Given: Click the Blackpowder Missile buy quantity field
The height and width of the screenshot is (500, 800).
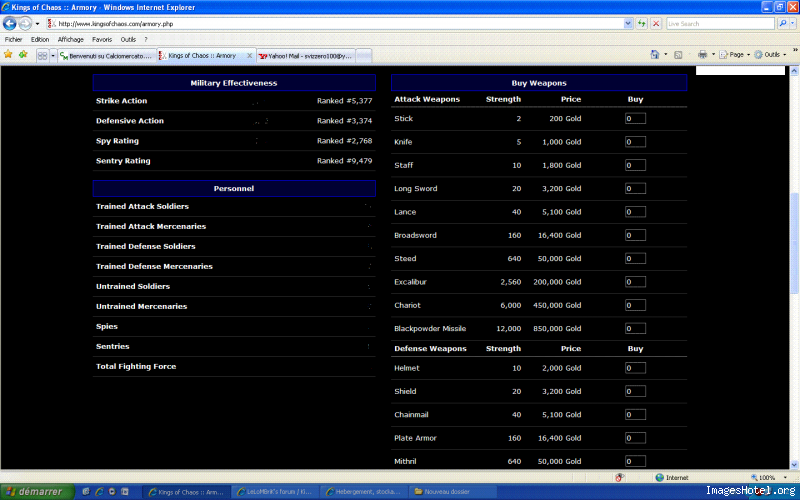Looking at the screenshot, I should click(x=635, y=329).
